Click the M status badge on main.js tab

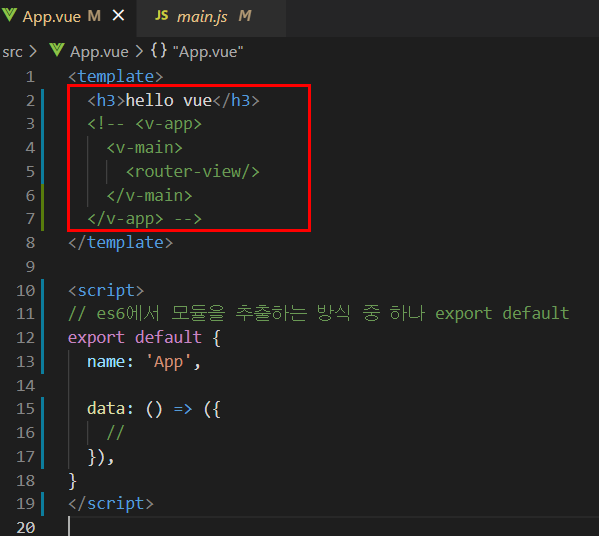click(x=245, y=16)
